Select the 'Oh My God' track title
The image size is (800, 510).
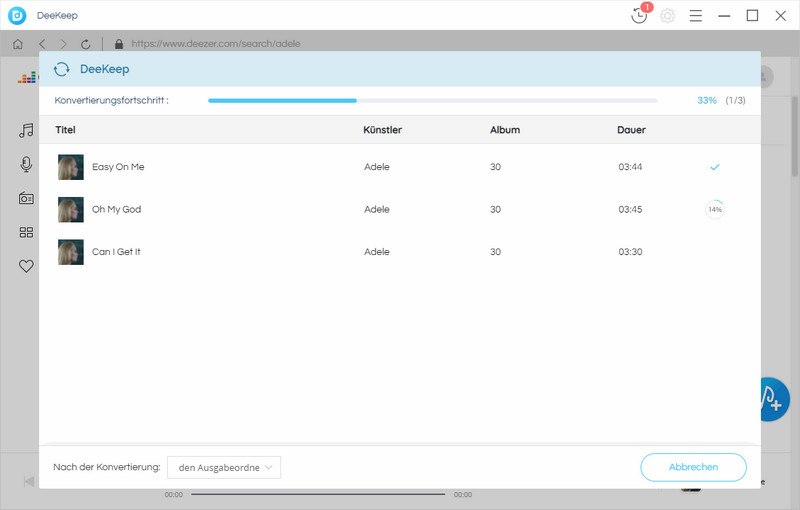point(116,209)
